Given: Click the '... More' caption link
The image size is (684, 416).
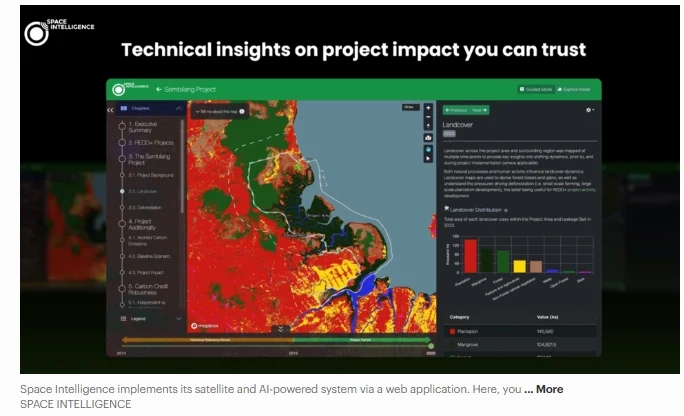Looking at the screenshot, I should (x=543, y=389).
